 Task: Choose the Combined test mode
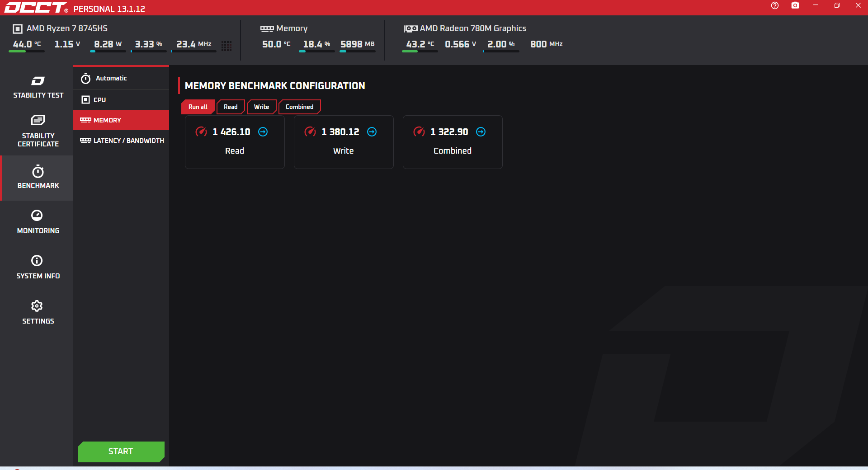click(299, 107)
